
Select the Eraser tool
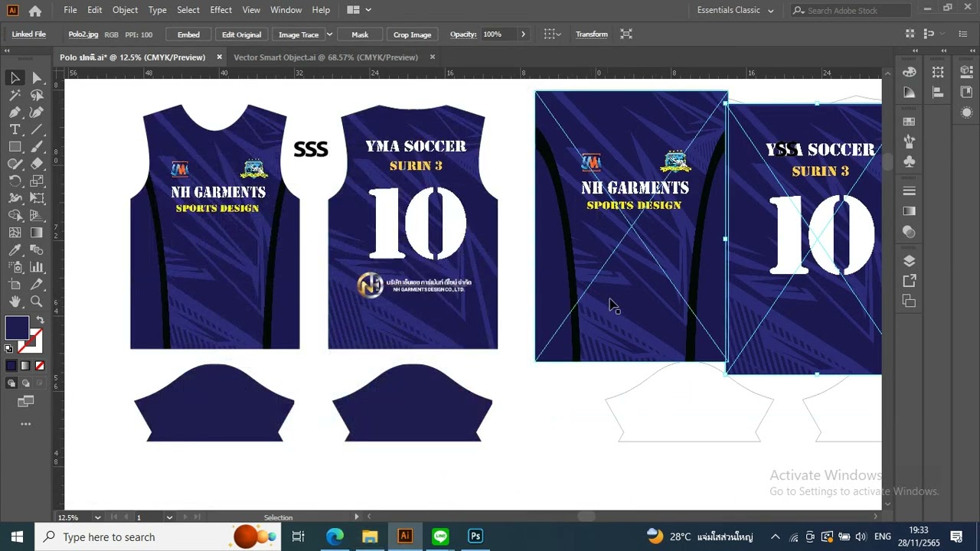click(37, 164)
